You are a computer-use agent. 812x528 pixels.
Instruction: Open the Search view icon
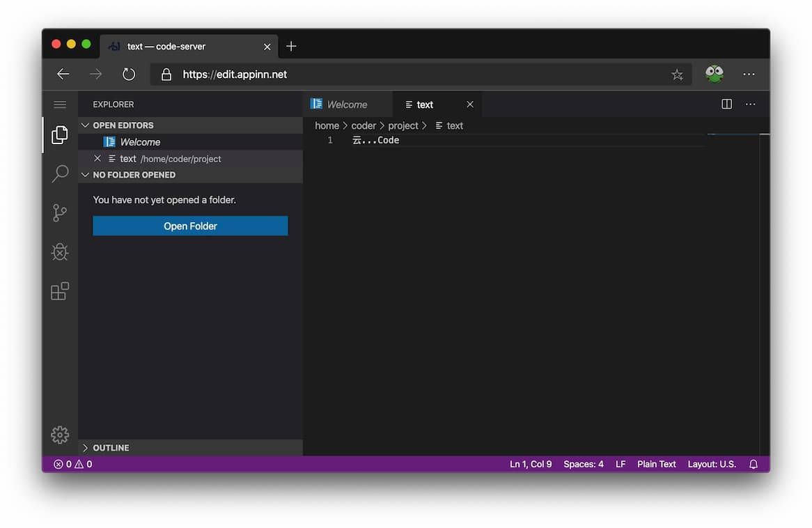(x=60, y=173)
